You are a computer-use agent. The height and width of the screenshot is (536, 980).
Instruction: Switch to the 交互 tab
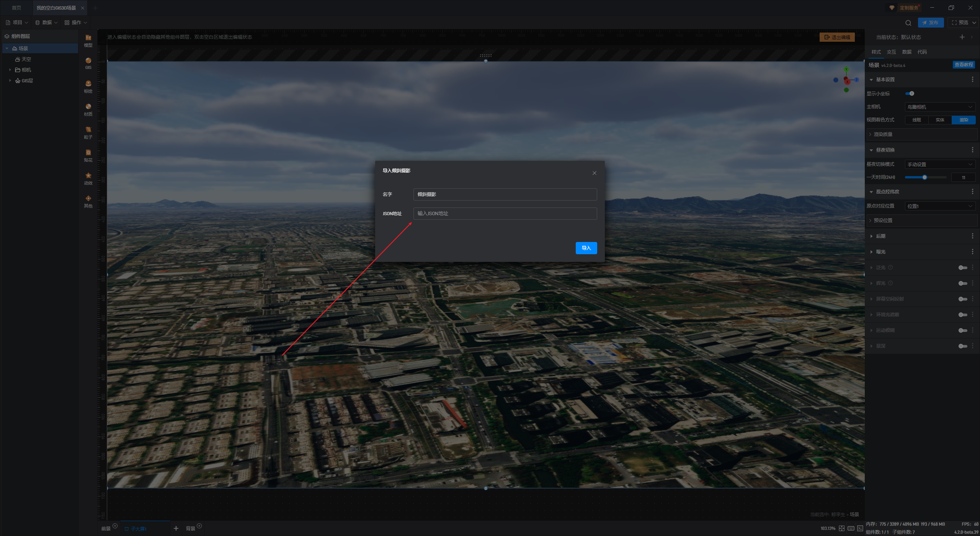point(891,52)
